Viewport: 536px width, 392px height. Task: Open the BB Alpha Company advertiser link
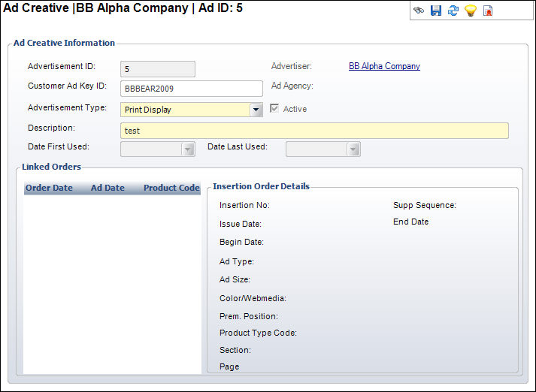tap(384, 66)
